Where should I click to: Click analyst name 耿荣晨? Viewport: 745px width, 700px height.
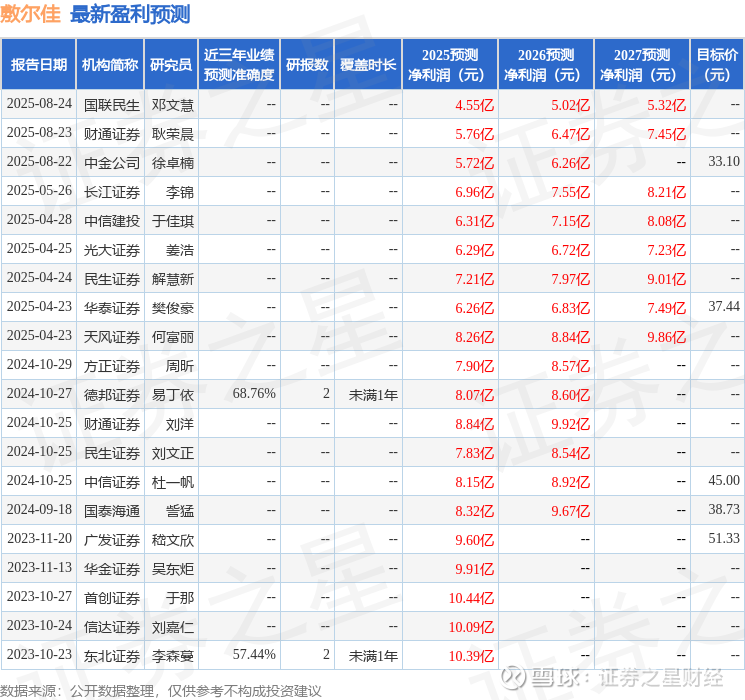pyautogui.click(x=173, y=134)
